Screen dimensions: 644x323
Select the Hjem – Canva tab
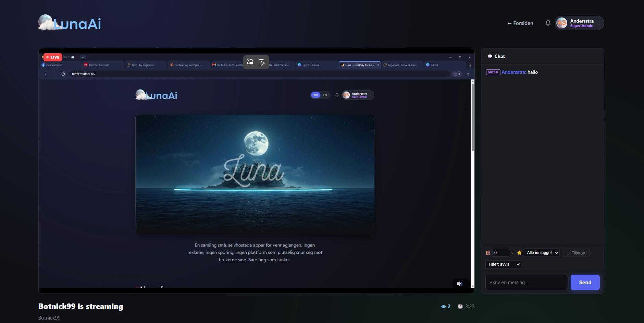(x=317, y=65)
